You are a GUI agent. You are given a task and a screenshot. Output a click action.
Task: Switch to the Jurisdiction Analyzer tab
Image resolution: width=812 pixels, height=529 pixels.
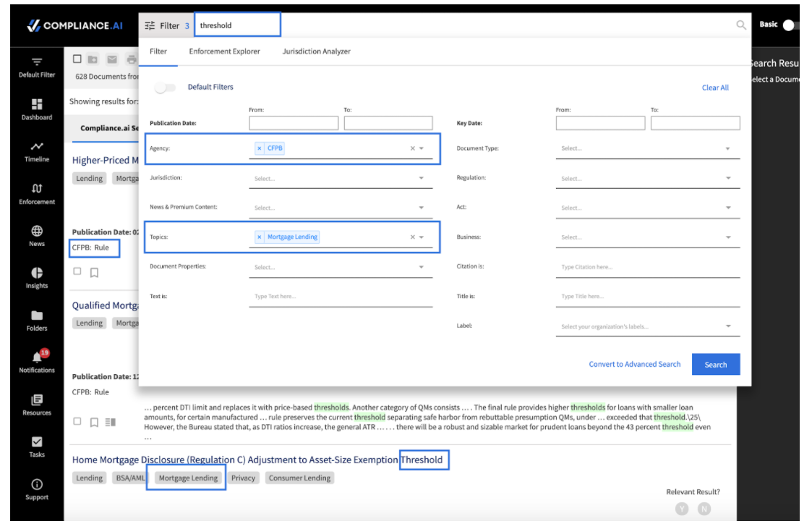point(317,51)
